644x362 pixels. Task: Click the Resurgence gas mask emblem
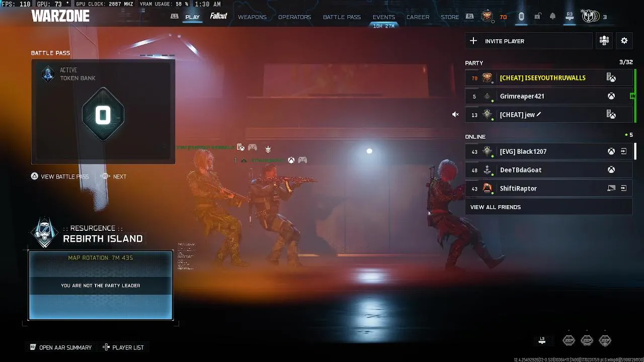pos(45,232)
